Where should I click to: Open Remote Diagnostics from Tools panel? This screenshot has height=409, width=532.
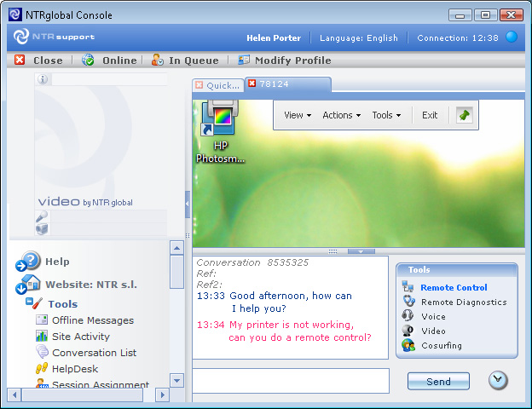pyautogui.click(x=463, y=302)
